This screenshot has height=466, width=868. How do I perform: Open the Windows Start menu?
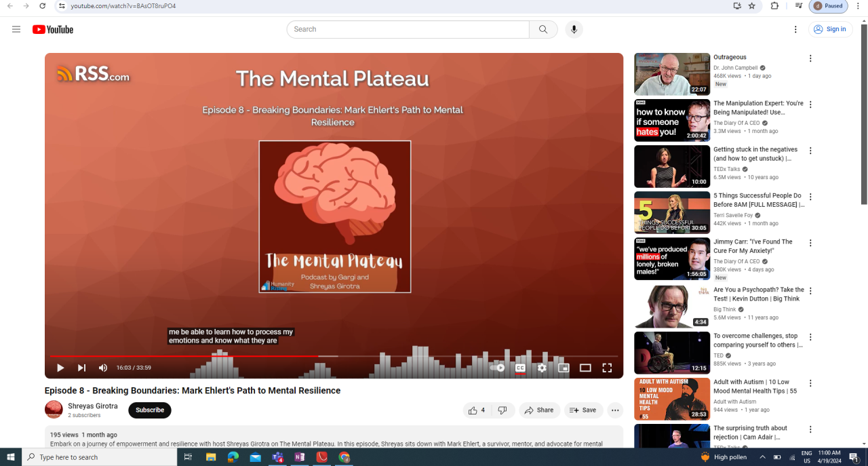(x=11, y=457)
